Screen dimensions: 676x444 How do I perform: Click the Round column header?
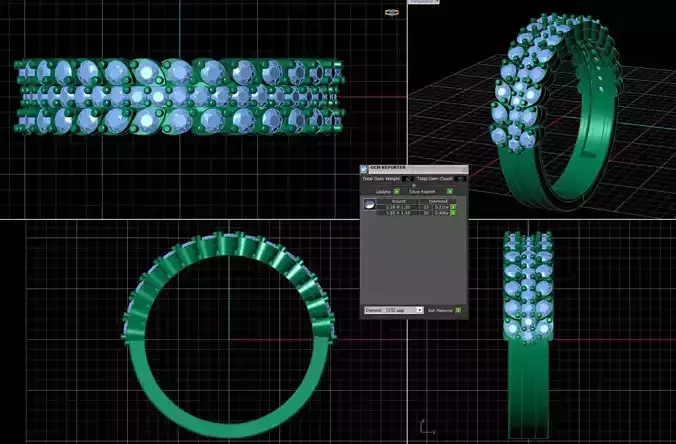tap(399, 201)
